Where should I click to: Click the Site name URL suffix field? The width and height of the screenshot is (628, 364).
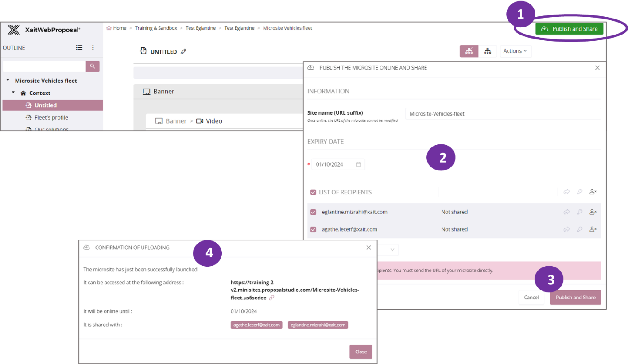503,114
